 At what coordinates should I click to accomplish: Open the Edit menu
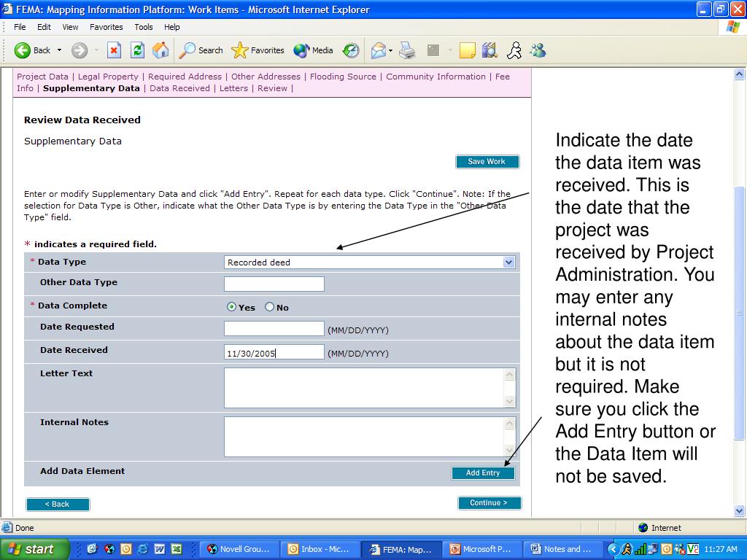tap(44, 27)
